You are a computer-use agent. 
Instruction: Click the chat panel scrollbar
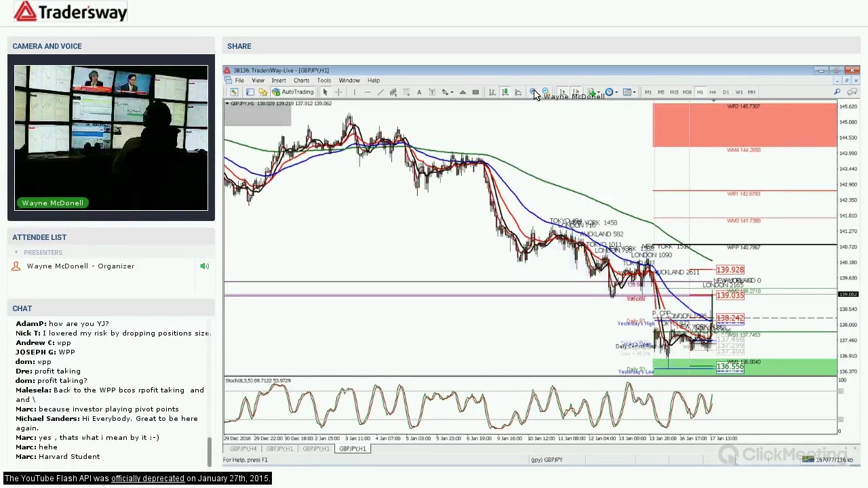pos(210,452)
